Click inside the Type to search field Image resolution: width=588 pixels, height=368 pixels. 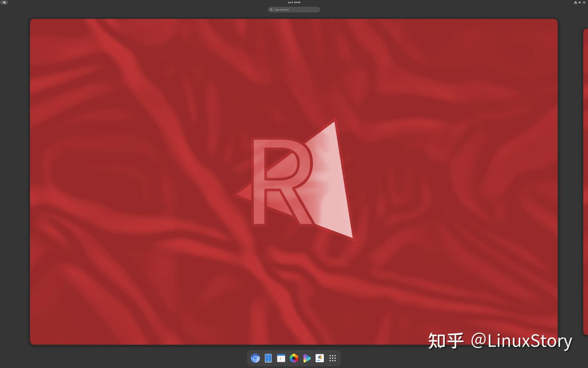[x=294, y=9]
